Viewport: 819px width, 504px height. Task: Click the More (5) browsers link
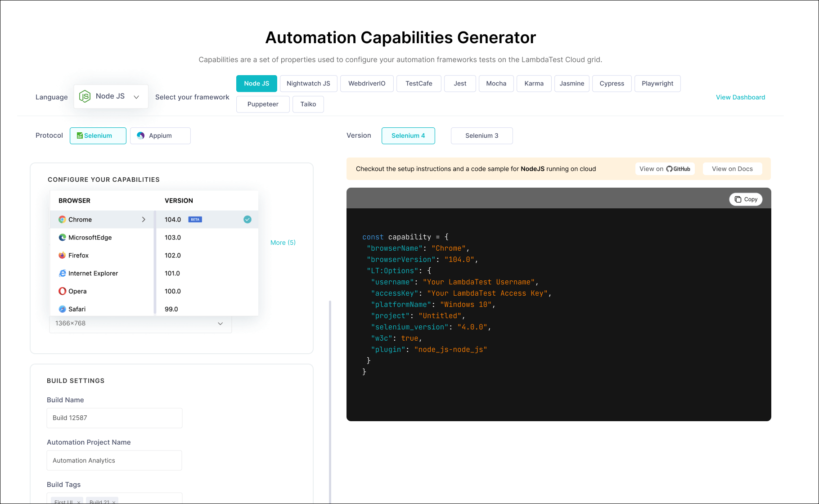283,242
